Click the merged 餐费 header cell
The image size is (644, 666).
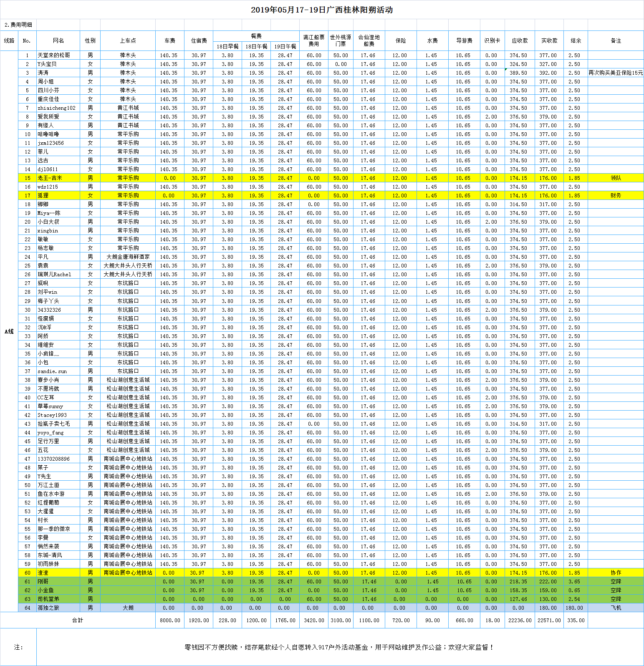coord(256,36)
